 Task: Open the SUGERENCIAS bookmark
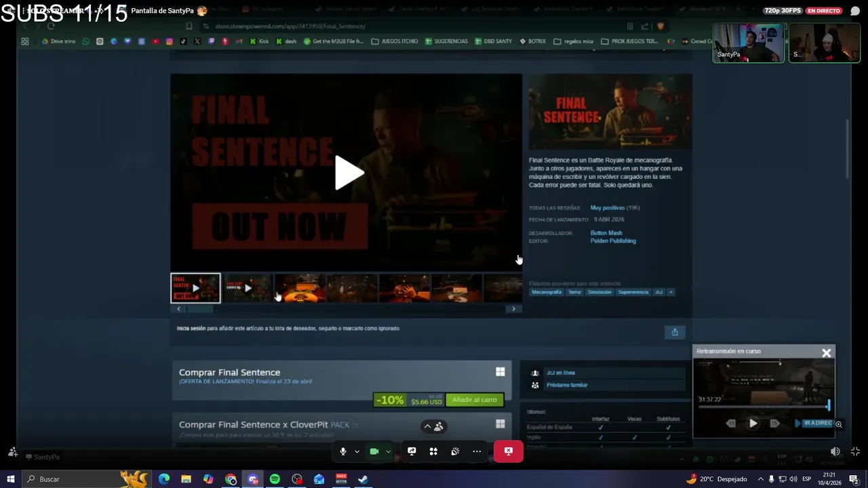click(446, 41)
